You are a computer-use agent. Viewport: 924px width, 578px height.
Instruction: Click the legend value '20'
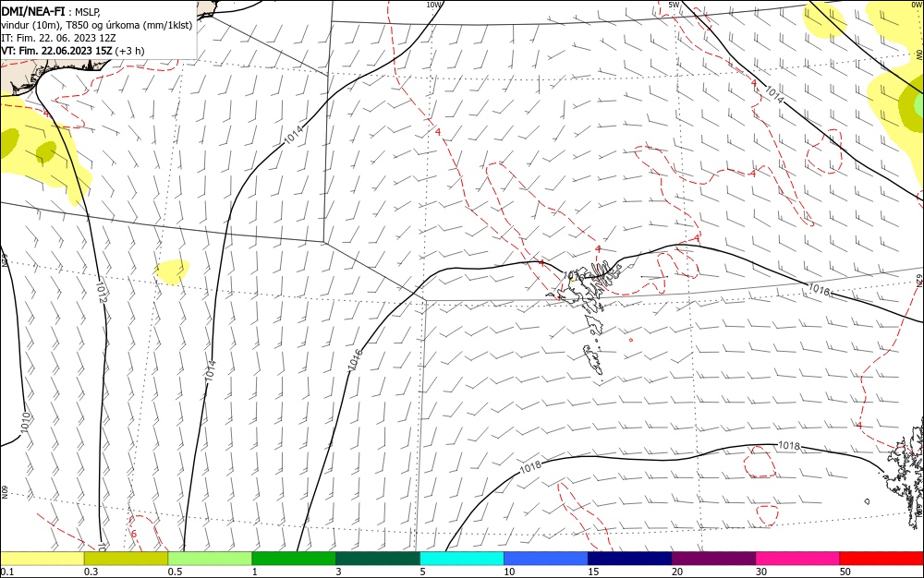pos(677,572)
